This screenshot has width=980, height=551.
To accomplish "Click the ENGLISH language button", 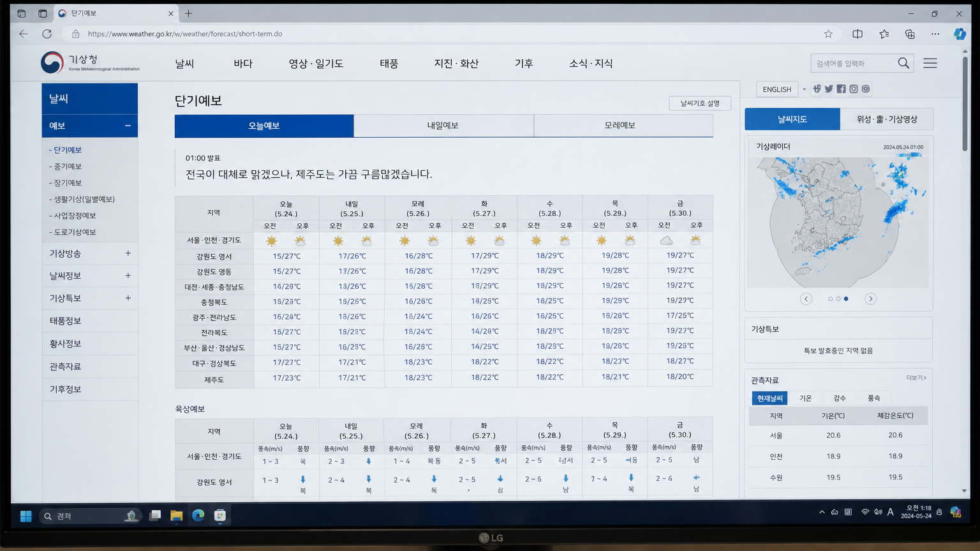I will pyautogui.click(x=777, y=89).
